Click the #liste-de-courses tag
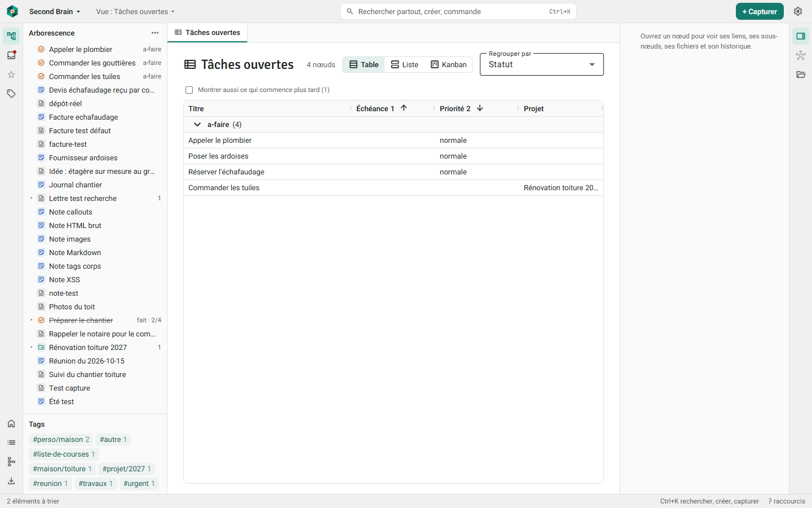This screenshot has width=812, height=508. pyautogui.click(x=64, y=454)
